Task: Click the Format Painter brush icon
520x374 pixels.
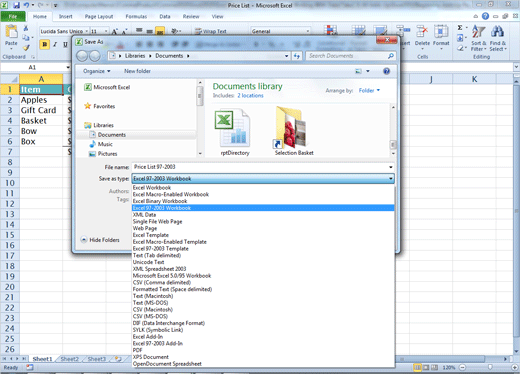Action: (26, 47)
